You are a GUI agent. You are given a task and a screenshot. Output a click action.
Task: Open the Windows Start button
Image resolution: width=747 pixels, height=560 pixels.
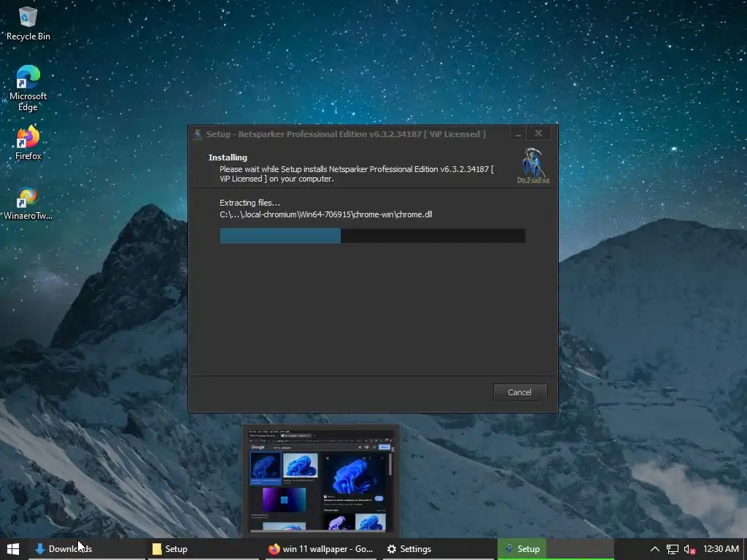[13, 549]
